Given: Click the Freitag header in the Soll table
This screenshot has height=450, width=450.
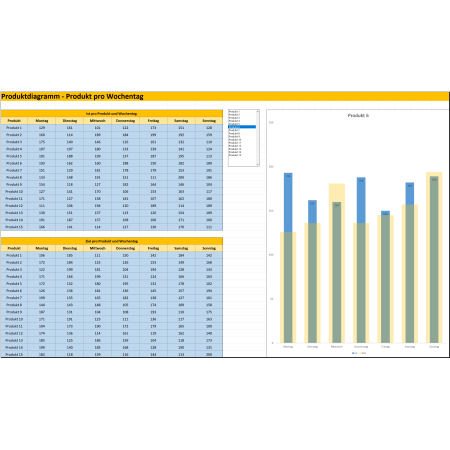Looking at the screenshot, I should [153, 248].
